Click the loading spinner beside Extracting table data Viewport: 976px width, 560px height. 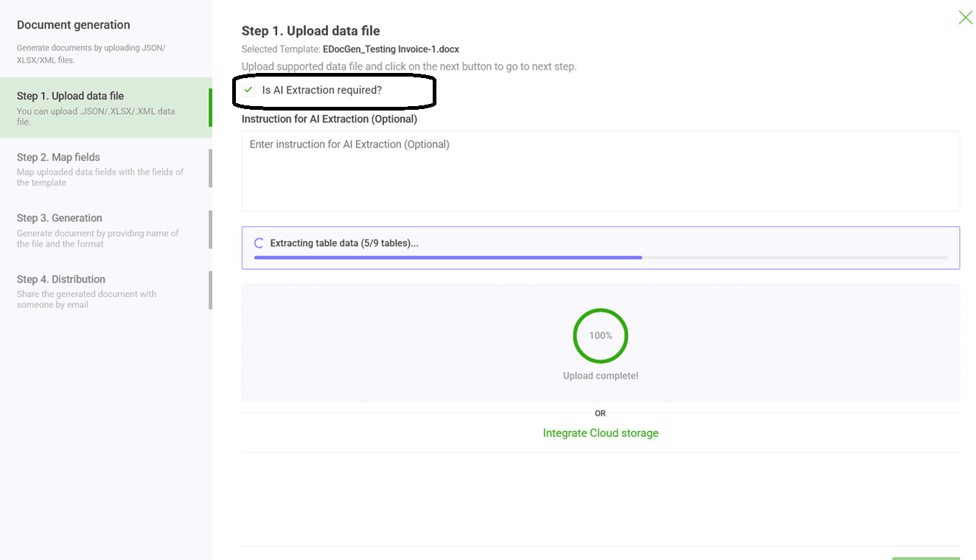259,243
